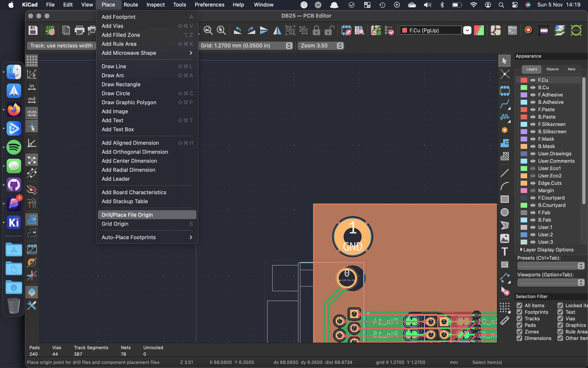Click Rotate counterclockwise icon
588x368 pixels.
click(x=237, y=30)
